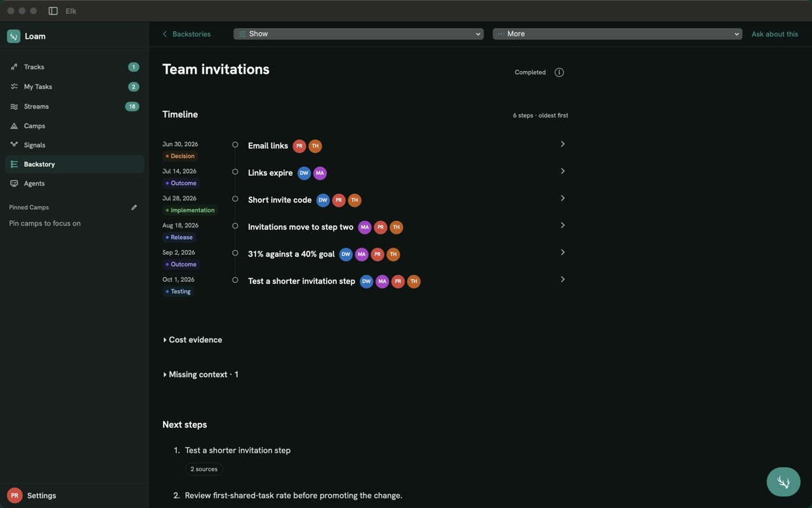
Task: Open the Invitations move to step two entry
Action: click(301, 227)
